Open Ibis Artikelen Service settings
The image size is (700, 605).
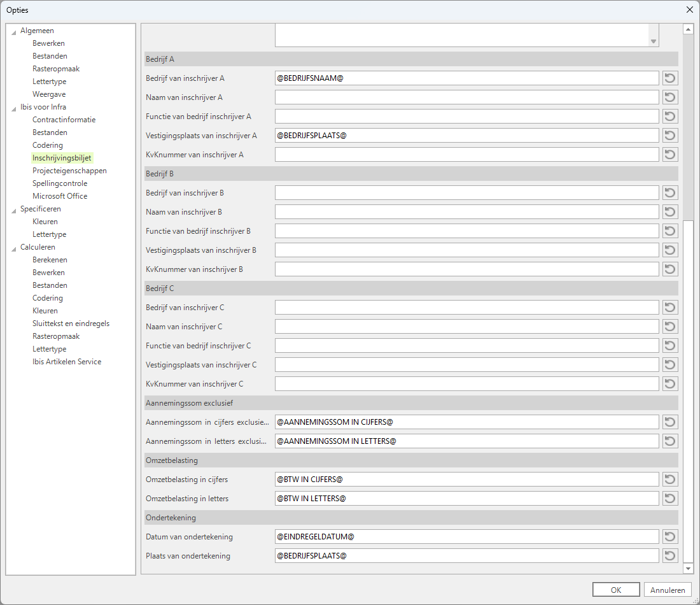click(67, 362)
